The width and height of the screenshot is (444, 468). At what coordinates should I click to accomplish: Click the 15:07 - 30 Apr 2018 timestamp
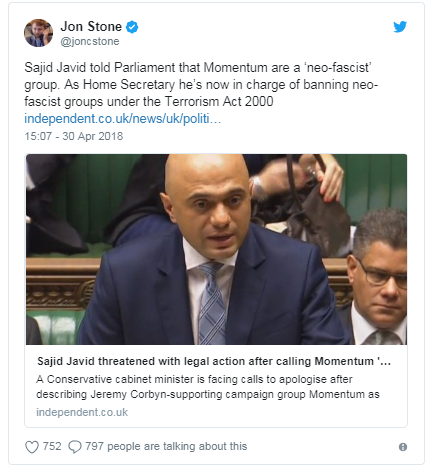tap(74, 136)
